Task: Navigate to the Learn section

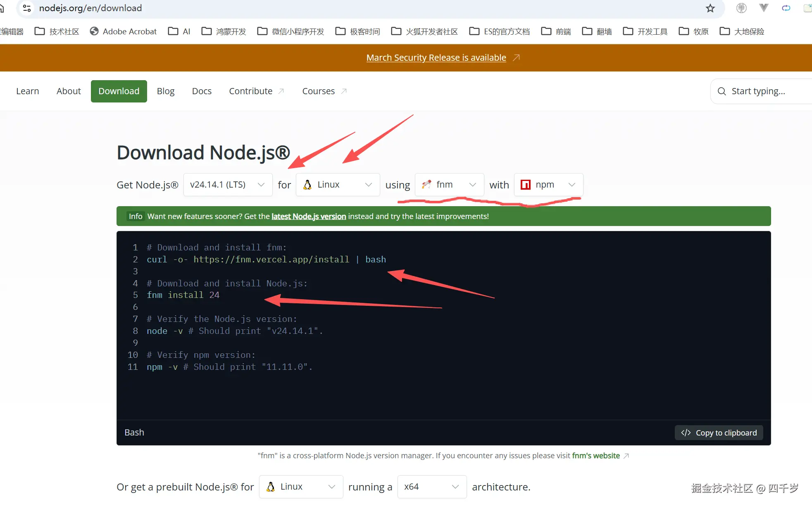Action: [x=28, y=91]
